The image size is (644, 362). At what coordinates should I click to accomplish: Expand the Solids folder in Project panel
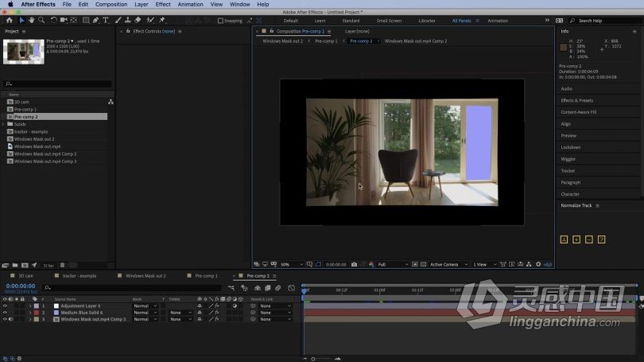[x=4, y=124]
